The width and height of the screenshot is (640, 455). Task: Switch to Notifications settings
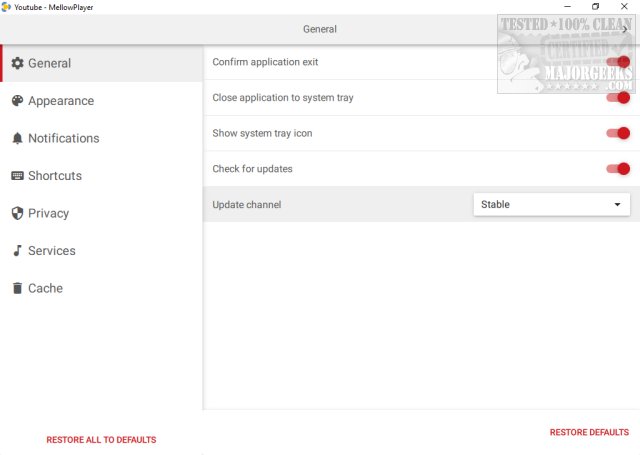pyautogui.click(x=101, y=138)
